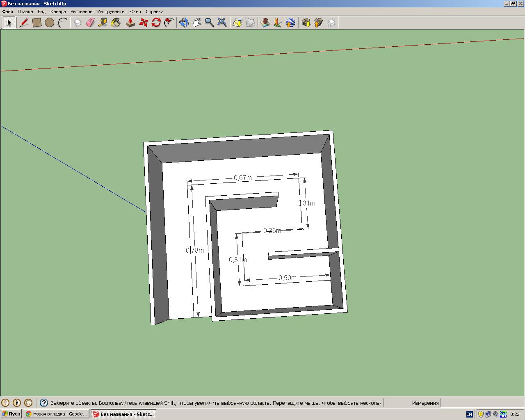The image size is (525, 420).
Task: Open the Инструменты menu
Action: click(111, 11)
